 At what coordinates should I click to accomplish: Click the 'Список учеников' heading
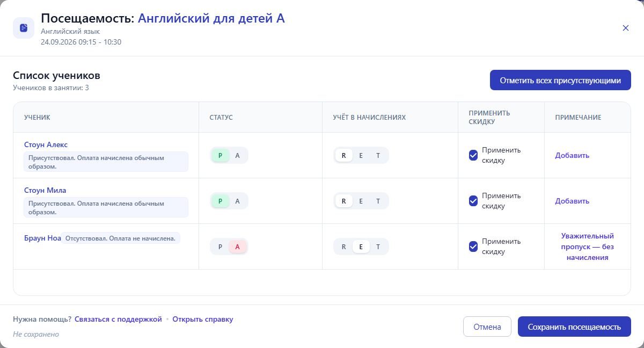coord(56,76)
